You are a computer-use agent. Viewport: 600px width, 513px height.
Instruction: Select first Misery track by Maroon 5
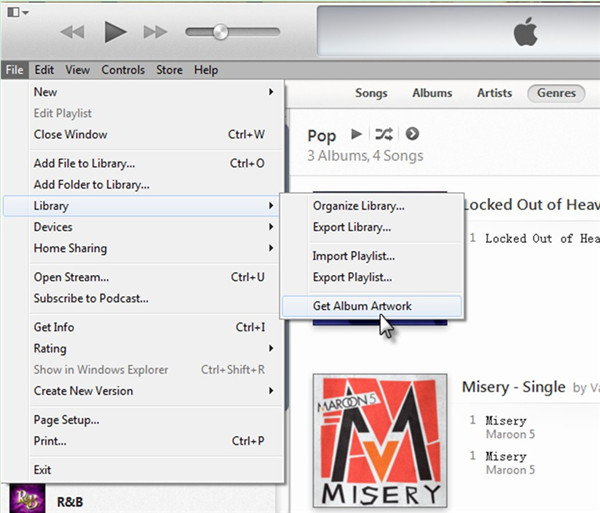click(534, 427)
